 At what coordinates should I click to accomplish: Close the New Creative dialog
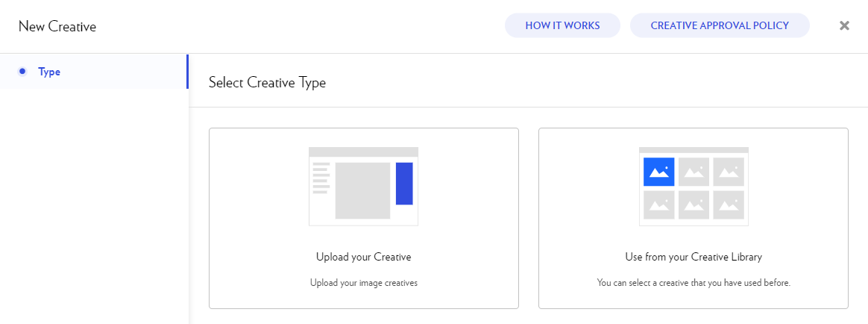click(844, 25)
